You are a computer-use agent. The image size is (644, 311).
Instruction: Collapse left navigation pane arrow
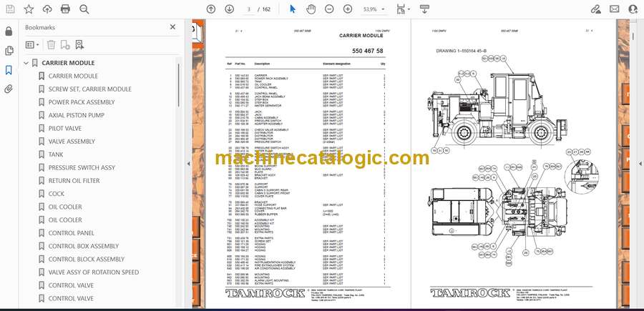tap(188, 164)
